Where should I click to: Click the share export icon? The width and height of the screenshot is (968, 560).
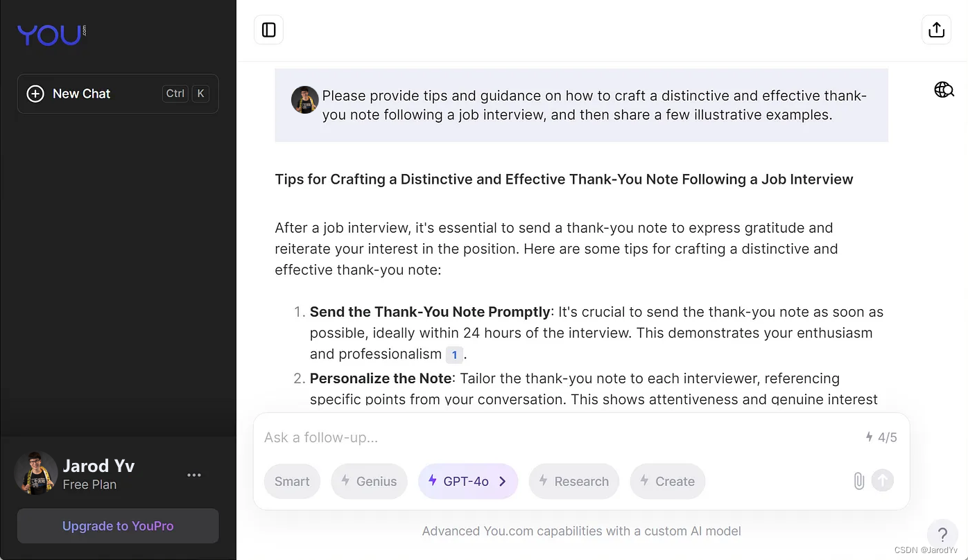(x=936, y=30)
